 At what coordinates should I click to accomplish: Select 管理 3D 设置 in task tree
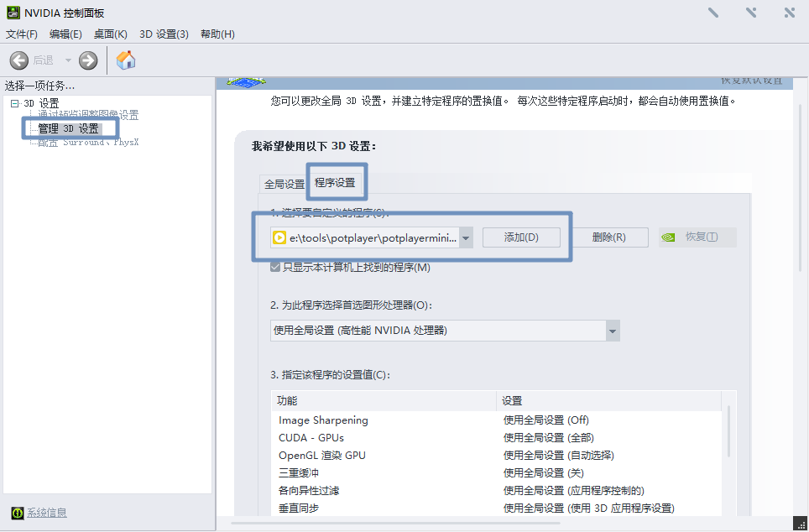(68, 128)
